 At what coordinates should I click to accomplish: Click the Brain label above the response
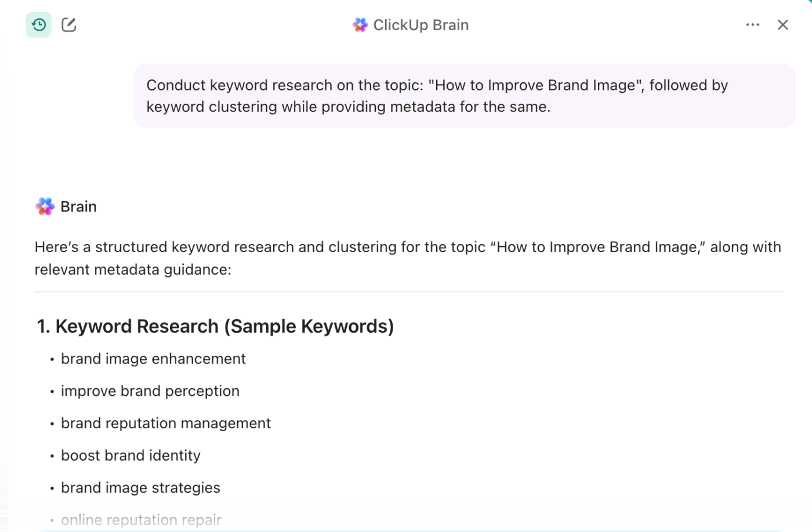point(78,206)
